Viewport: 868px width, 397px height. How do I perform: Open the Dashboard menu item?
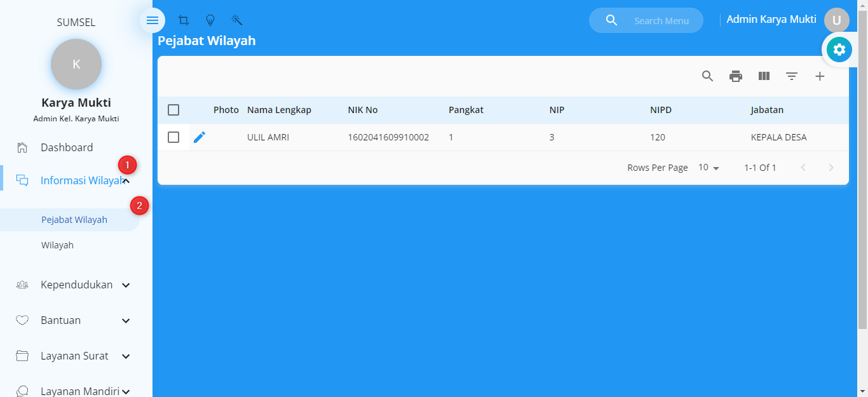click(67, 147)
